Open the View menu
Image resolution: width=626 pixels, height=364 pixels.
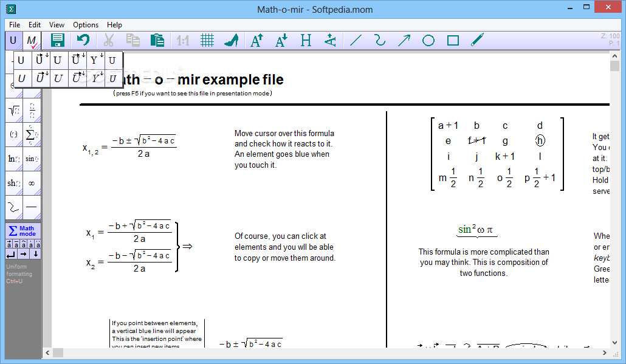(x=57, y=25)
